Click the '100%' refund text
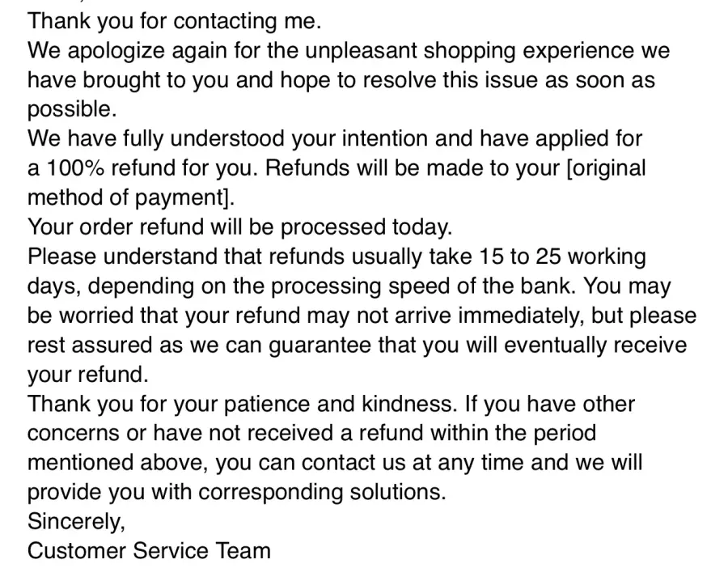 75,168
